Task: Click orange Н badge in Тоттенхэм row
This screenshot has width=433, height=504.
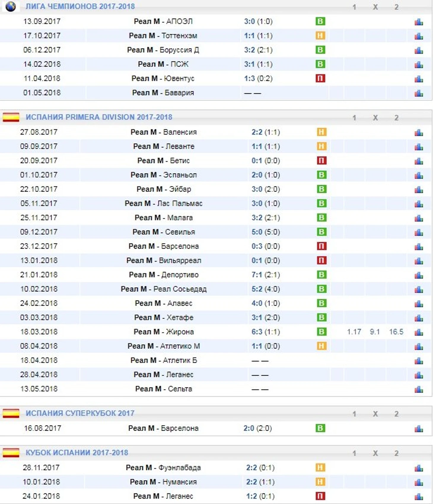Action: pos(320,36)
